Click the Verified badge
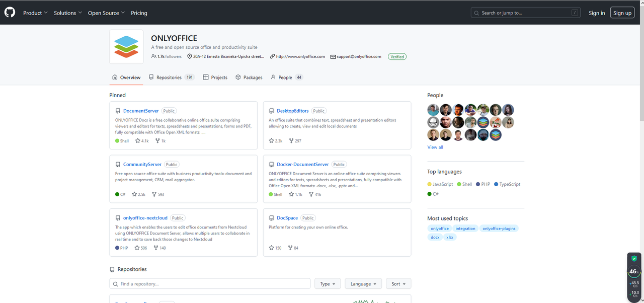The width and height of the screenshot is (644, 303). [x=397, y=57]
